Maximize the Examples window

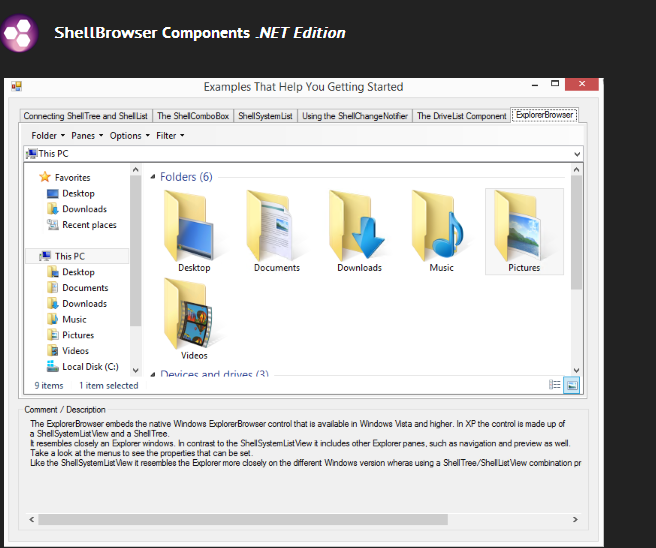point(555,84)
